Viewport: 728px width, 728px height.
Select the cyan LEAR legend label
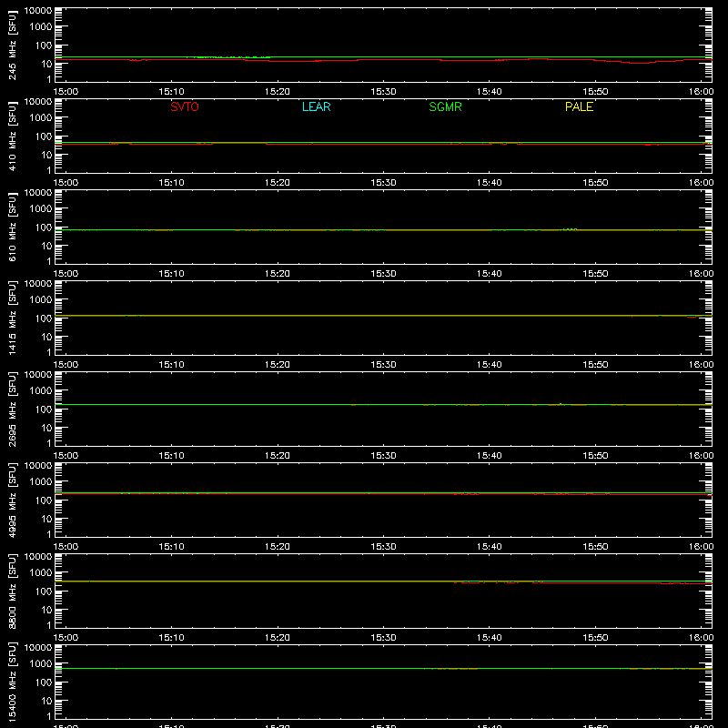click(x=316, y=106)
